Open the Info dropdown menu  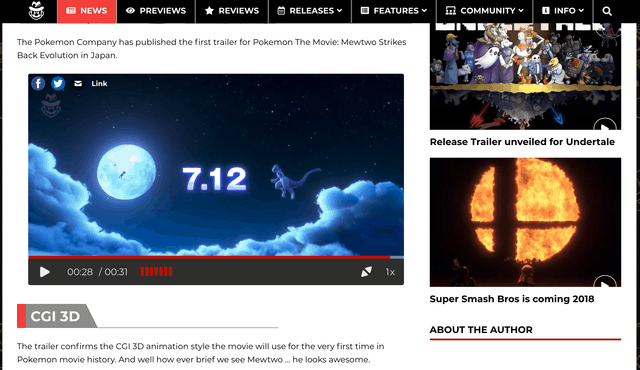pyautogui.click(x=563, y=11)
